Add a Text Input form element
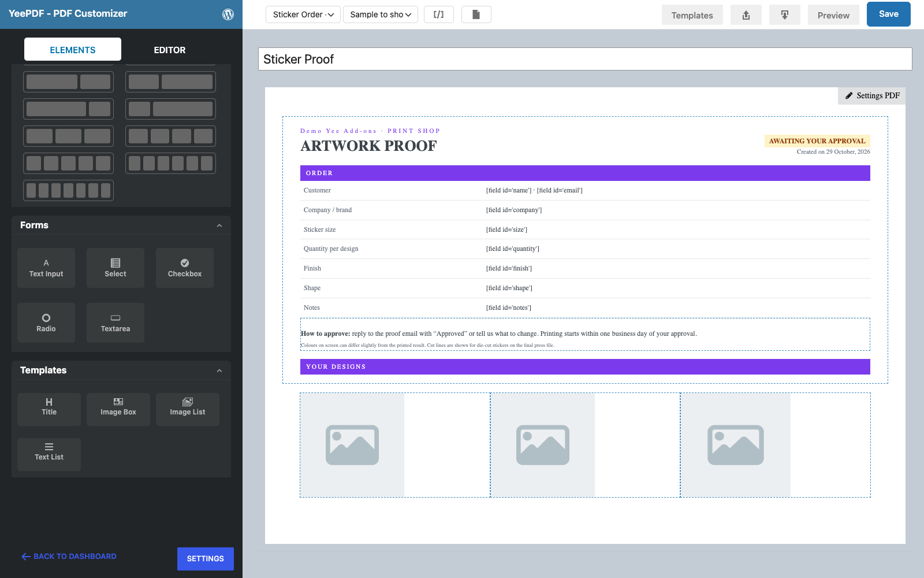The height and width of the screenshot is (578, 924). pyautogui.click(x=46, y=268)
